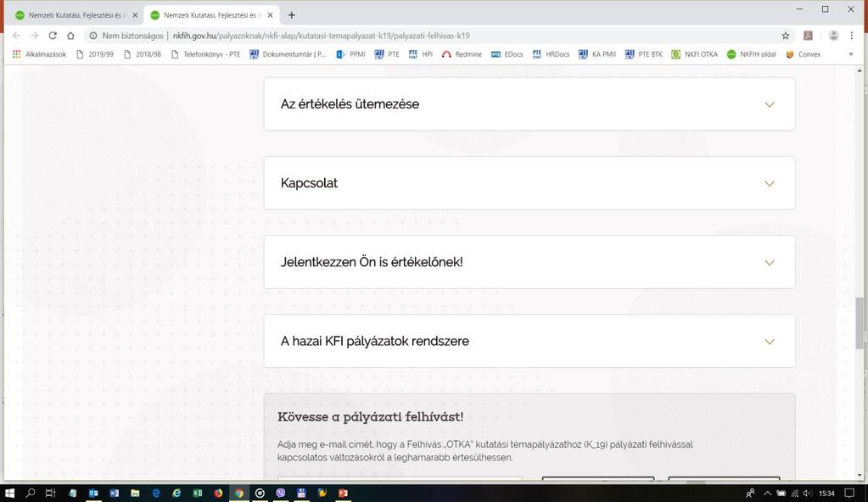
Task: Reload the current page
Action: [53, 36]
